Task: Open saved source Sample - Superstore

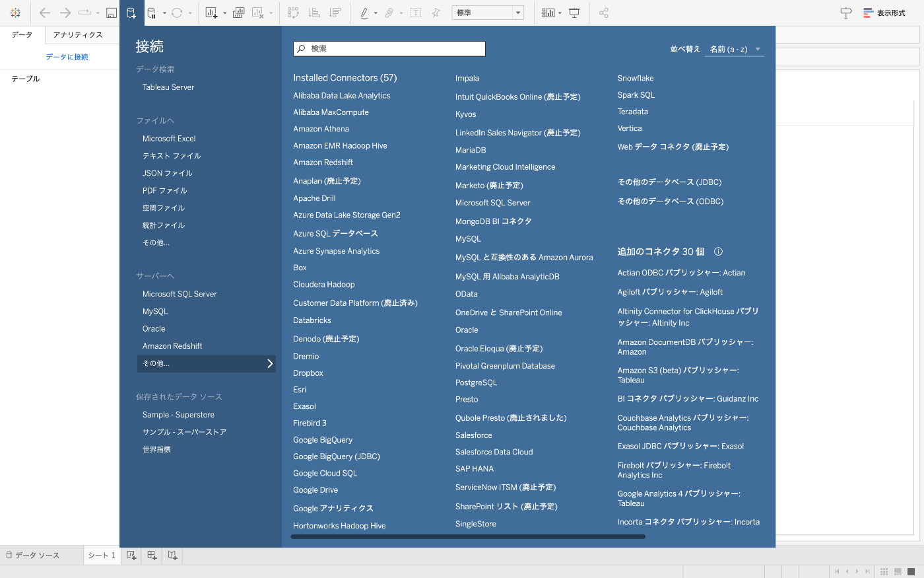Action: (178, 415)
